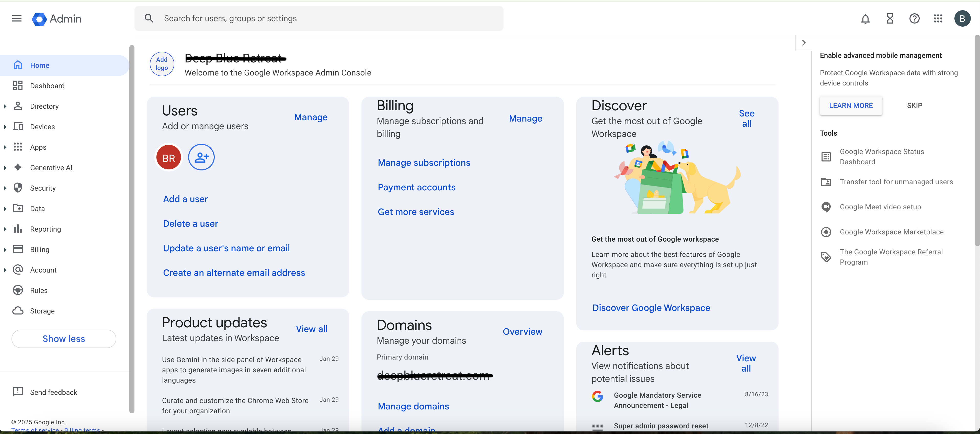Open the help question mark icon

point(914,19)
